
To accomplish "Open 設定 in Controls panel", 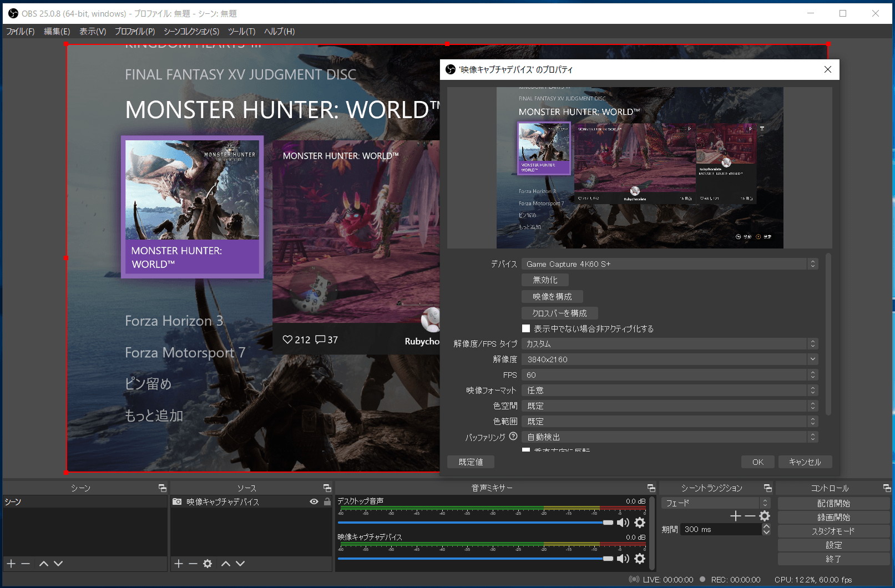I will pos(833,545).
